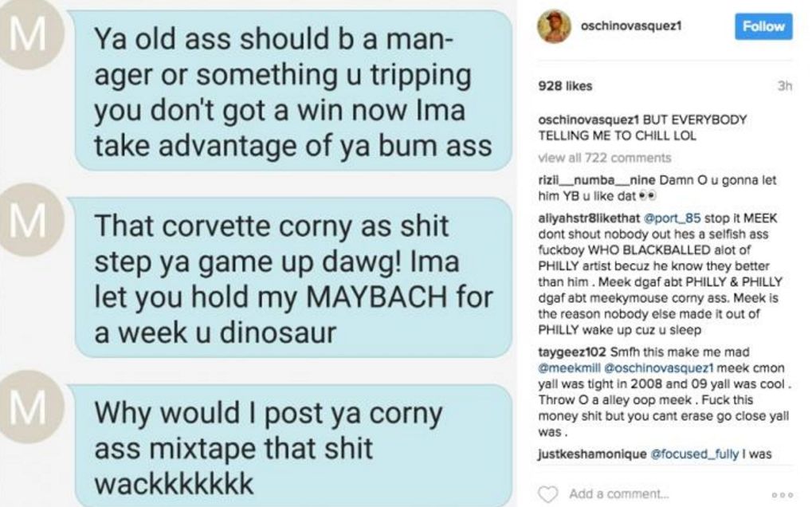View rizii__numba__nine commenter profile
Screen dimensions: 812x507
pos(597,180)
